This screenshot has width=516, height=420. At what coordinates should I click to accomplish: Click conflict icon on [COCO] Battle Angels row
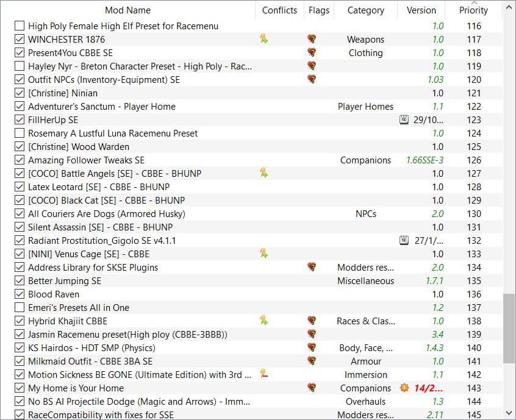[x=263, y=173]
